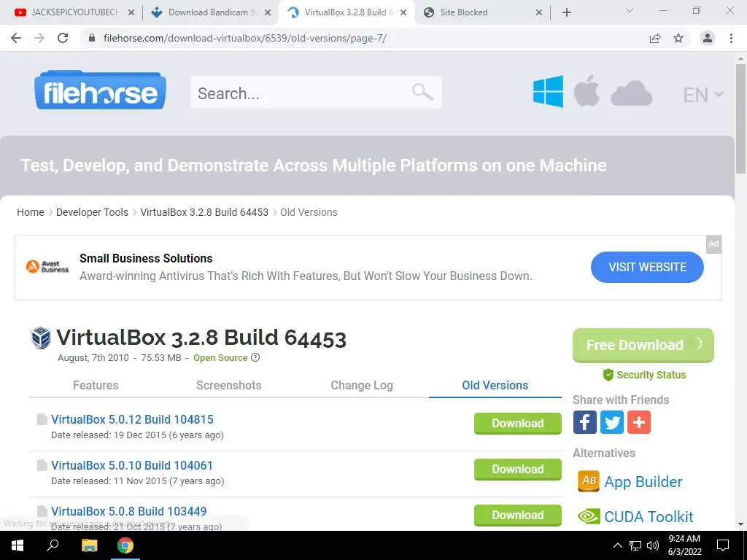Image resolution: width=747 pixels, height=560 pixels.
Task: Click the Chrome forward arrow
Action: pyautogui.click(x=39, y=38)
